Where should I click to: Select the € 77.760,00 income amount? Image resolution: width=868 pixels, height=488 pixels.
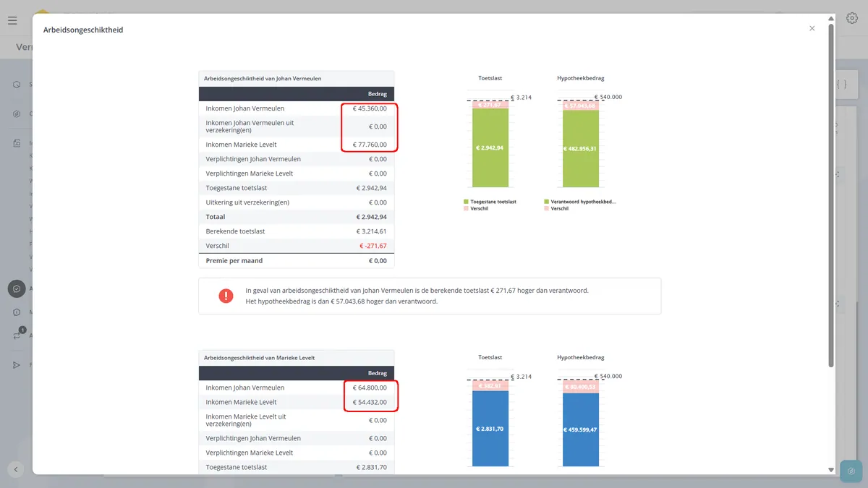(370, 145)
